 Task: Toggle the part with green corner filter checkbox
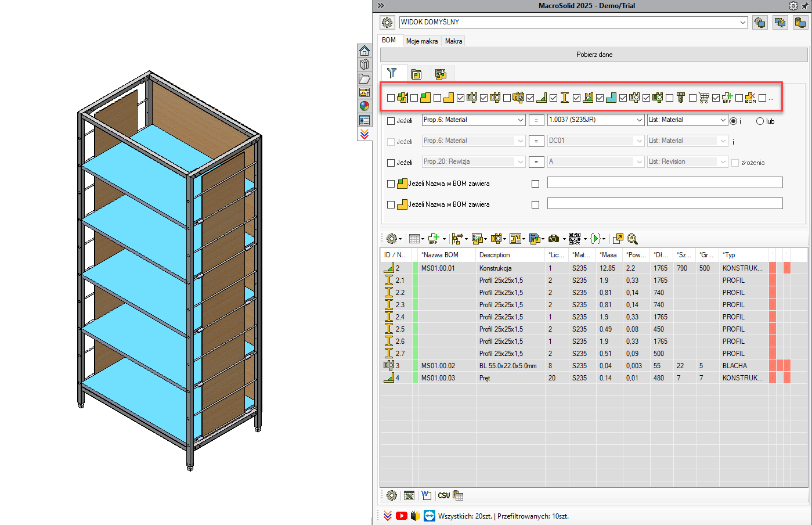pyautogui.click(x=414, y=98)
